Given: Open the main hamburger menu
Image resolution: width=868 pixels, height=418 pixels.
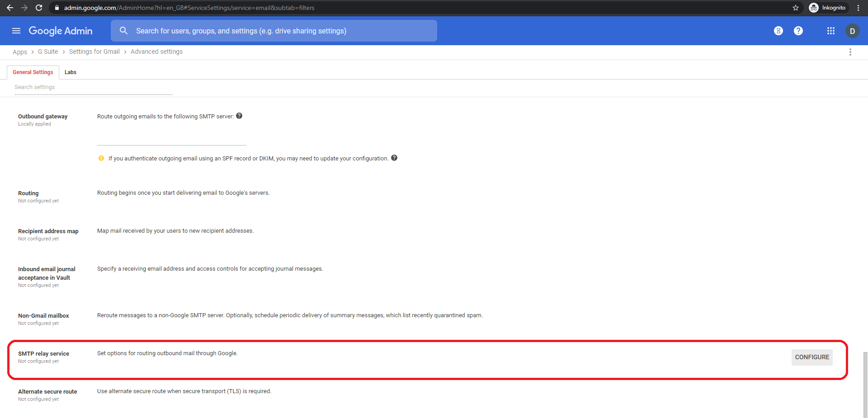Looking at the screenshot, I should [16, 31].
